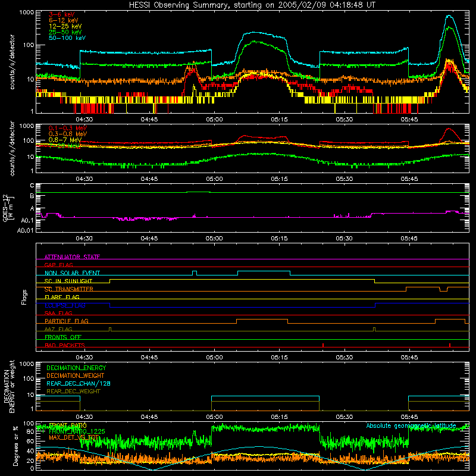
Task: Click the Absolute geomagnetic latitude label
Action: click(411, 425)
